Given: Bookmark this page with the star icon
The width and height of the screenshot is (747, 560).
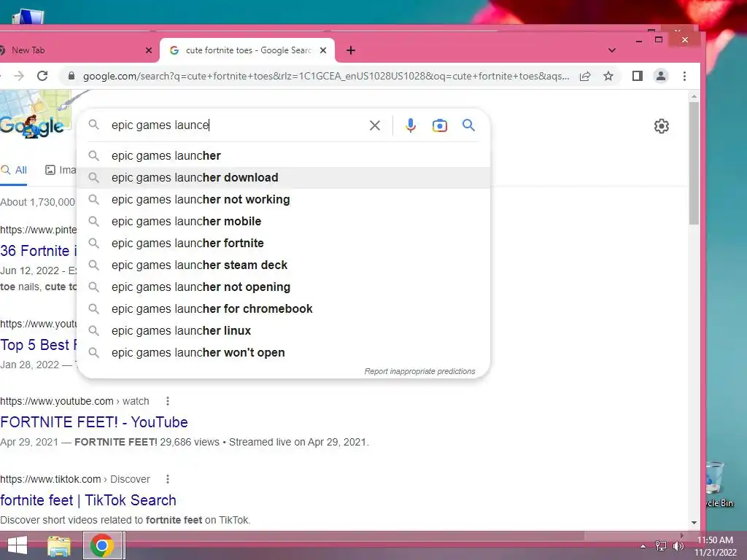Looking at the screenshot, I should point(608,76).
